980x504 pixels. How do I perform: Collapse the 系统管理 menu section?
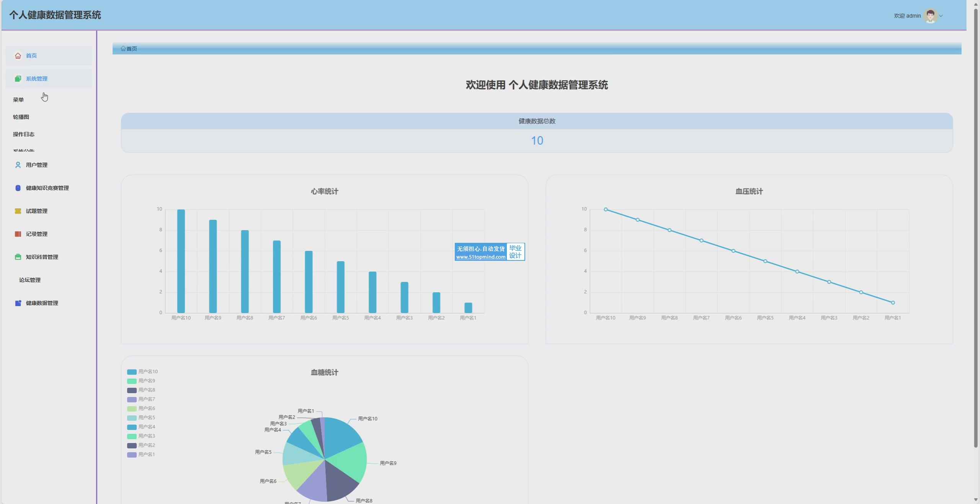37,79
